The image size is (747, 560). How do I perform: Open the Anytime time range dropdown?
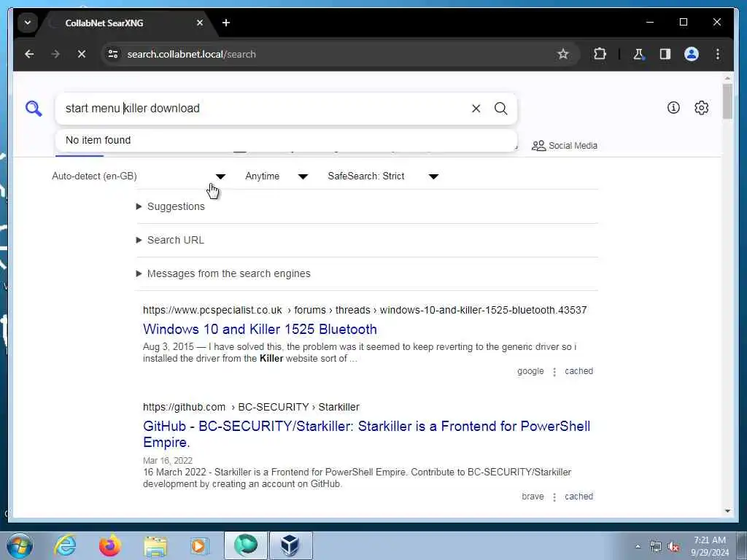276,176
